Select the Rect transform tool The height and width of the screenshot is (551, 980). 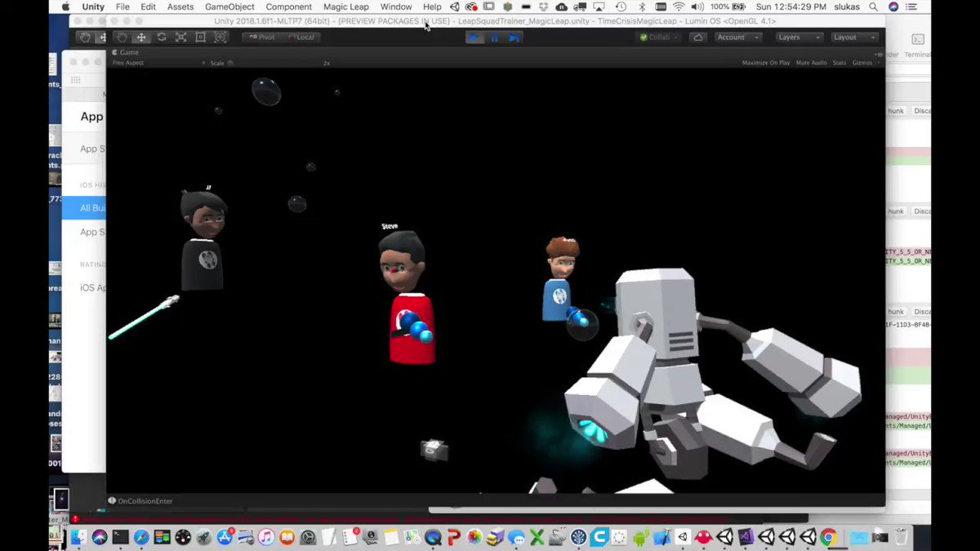[200, 38]
